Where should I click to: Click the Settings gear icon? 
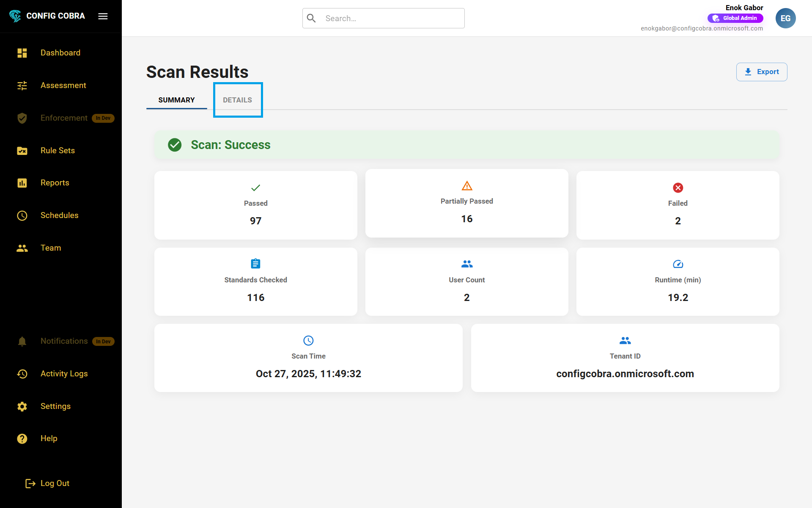click(x=22, y=406)
